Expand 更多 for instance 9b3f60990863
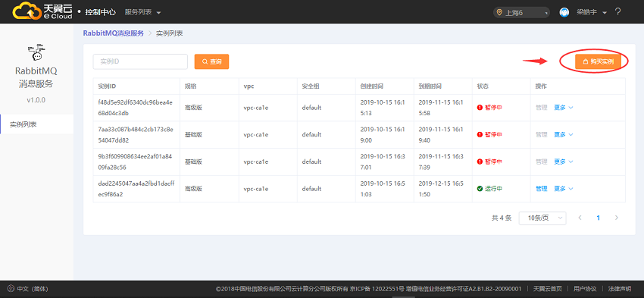644x298 pixels. click(564, 162)
